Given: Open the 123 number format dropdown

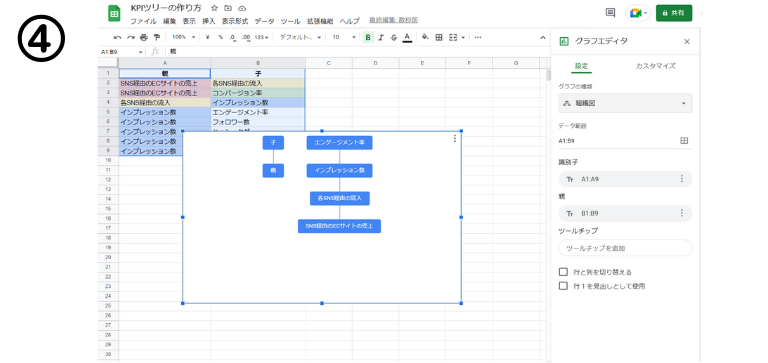Looking at the screenshot, I should pos(262,37).
